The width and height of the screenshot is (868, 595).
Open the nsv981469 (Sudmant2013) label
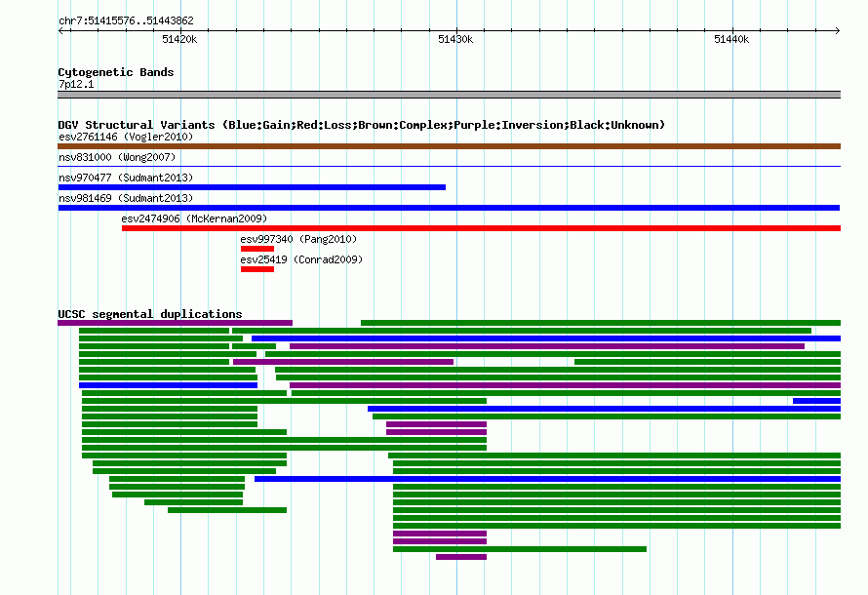point(126,198)
